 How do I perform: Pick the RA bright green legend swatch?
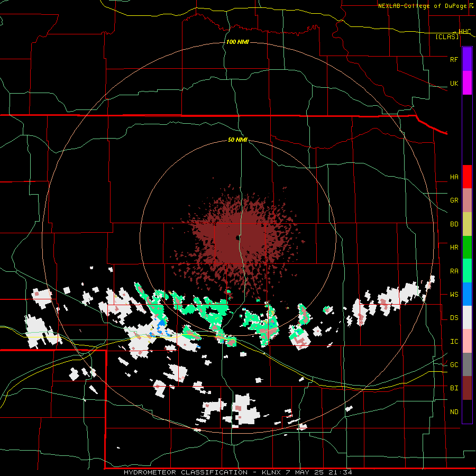467,271
